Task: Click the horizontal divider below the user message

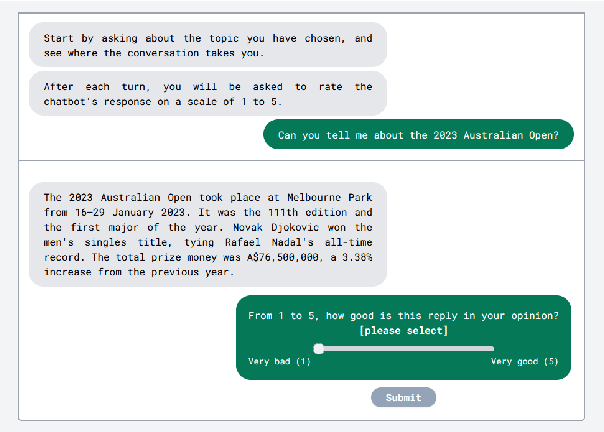Action: (x=301, y=161)
